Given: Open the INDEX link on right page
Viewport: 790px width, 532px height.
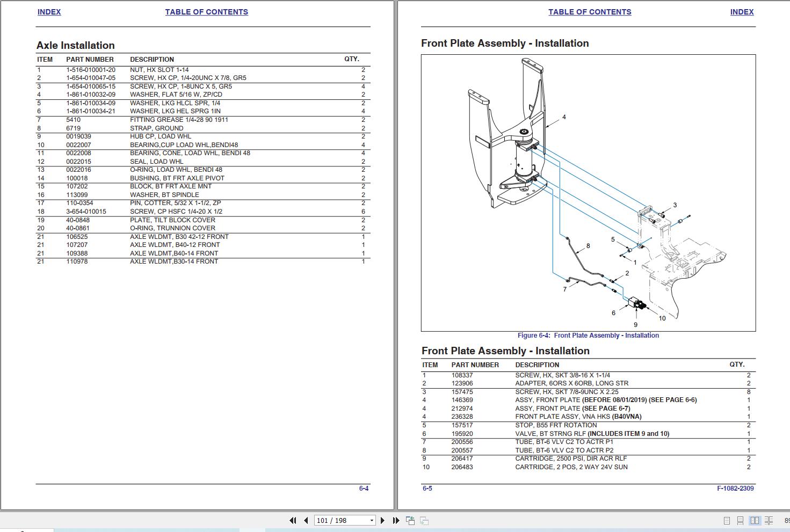Looking at the screenshot, I should pyautogui.click(x=742, y=12).
